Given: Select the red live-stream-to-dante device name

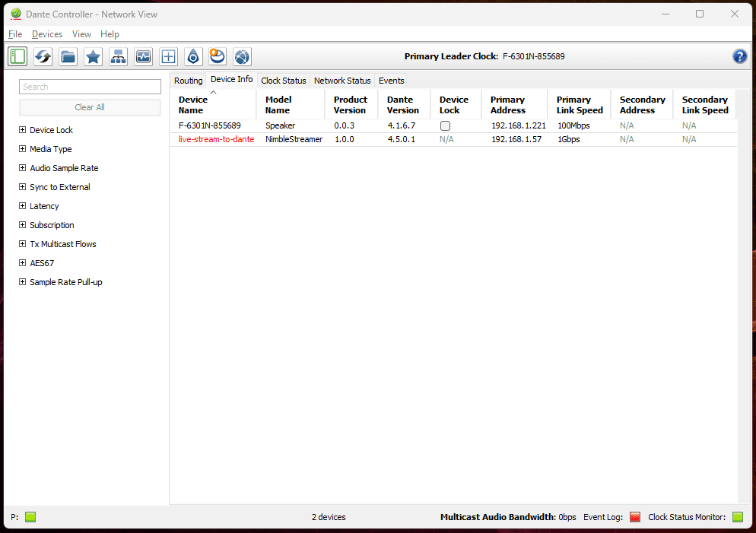Looking at the screenshot, I should click(x=217, y=139).
